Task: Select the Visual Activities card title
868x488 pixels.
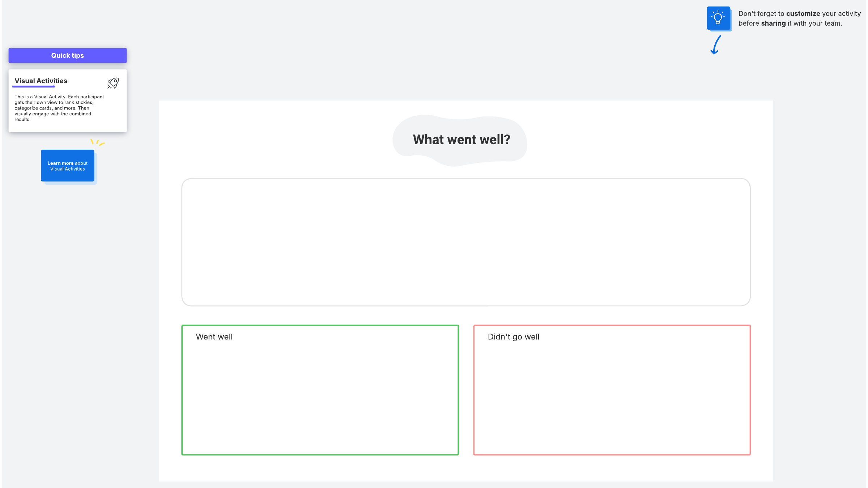Action: point(41,81)
